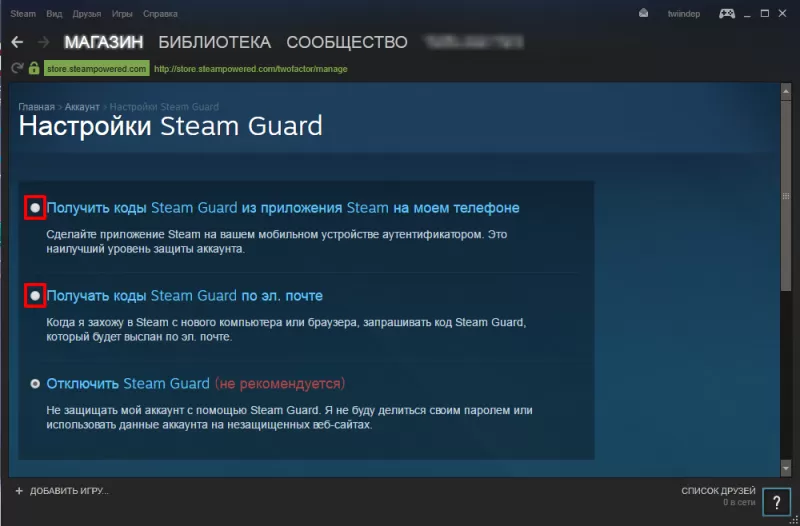Open the Steam menu
Image resolution: width=800 pixels, height=526 pixels.
pos(23,14)
